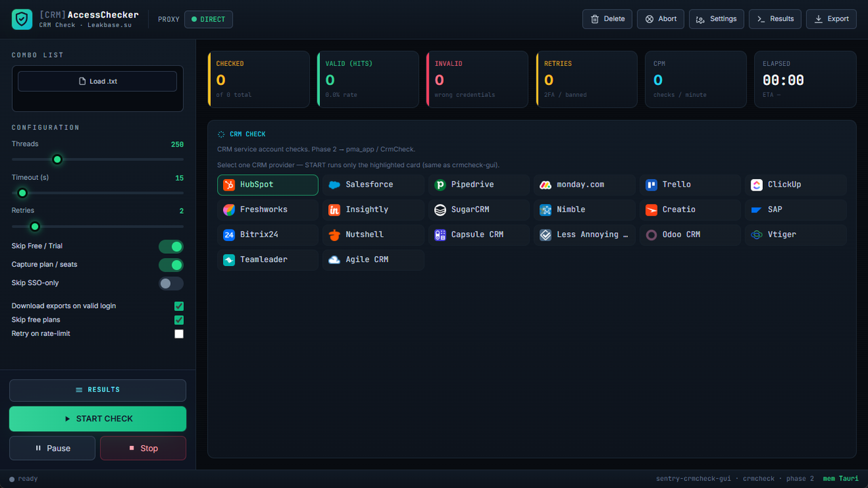The width and height of the screenshot is (868, 488).
Task: Enable the Skip SSO-only switch
Action: (x=171, y=283)
